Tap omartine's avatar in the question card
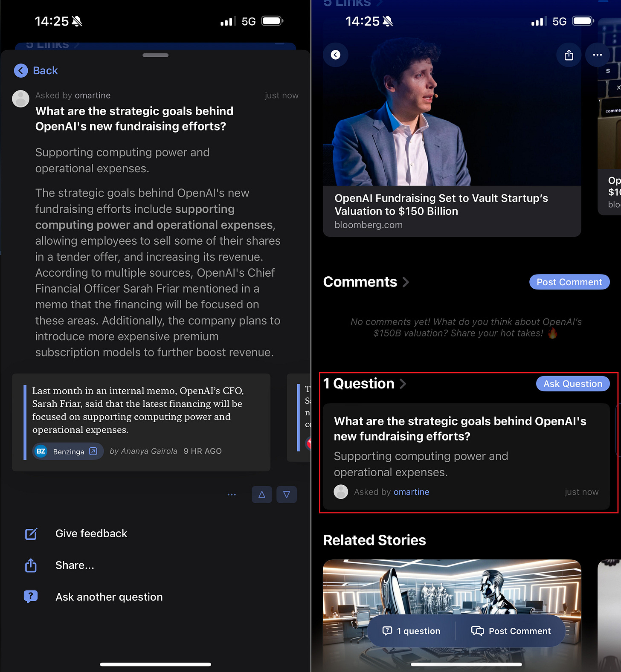621x672 pixels. (x=341, y=492)
